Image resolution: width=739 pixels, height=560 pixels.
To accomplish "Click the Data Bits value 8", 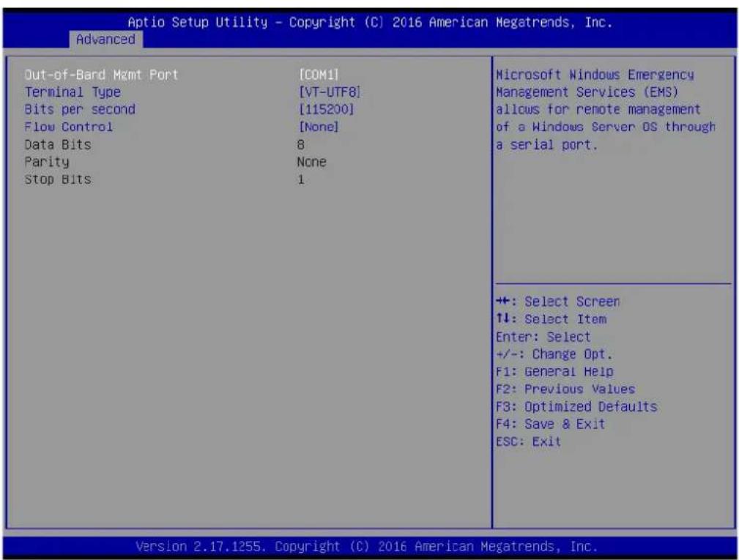I will [301, 145].
